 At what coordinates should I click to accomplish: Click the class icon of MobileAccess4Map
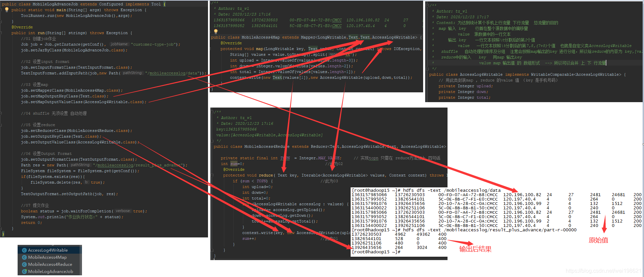[x=24, y=257]
